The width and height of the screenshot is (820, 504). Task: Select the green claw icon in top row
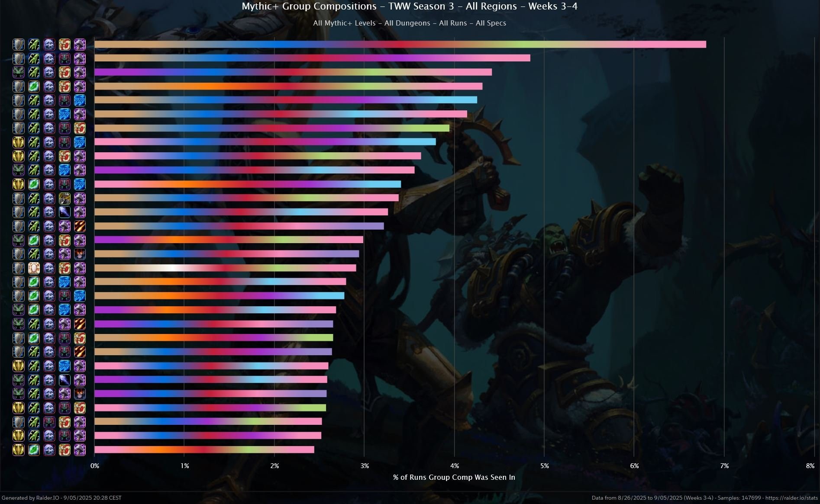pyautogui.click(x=34, y=45)
